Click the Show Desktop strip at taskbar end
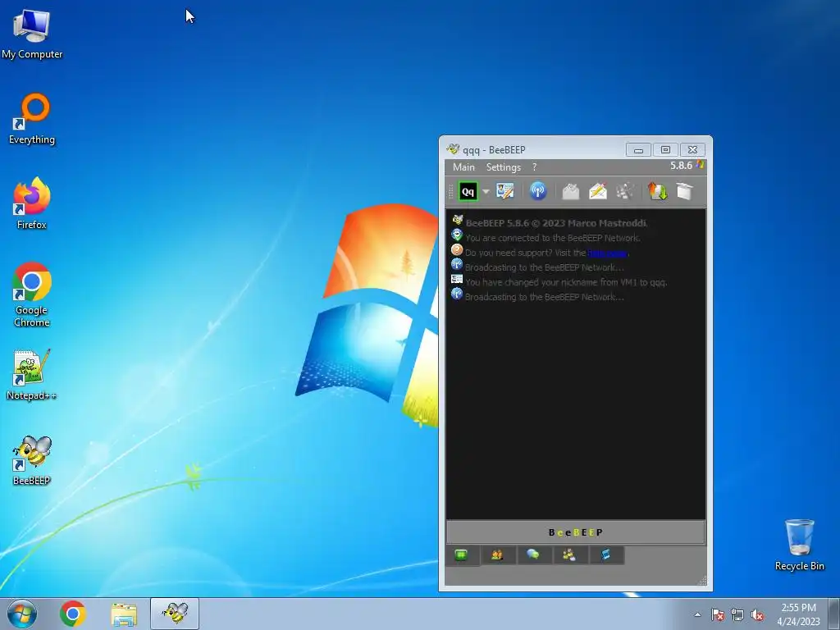This screenshot has height=630, width=840. pos(834,614)
